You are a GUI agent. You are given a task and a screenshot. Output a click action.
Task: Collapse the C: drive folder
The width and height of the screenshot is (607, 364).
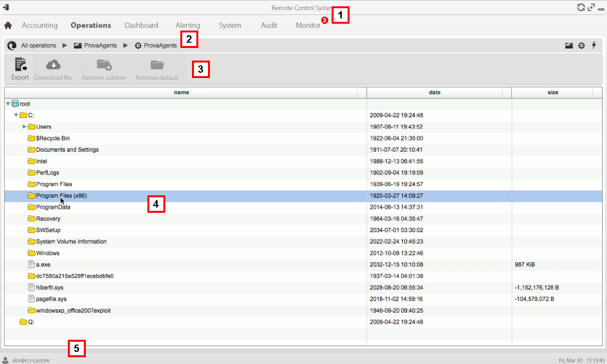tap(16, 115)
